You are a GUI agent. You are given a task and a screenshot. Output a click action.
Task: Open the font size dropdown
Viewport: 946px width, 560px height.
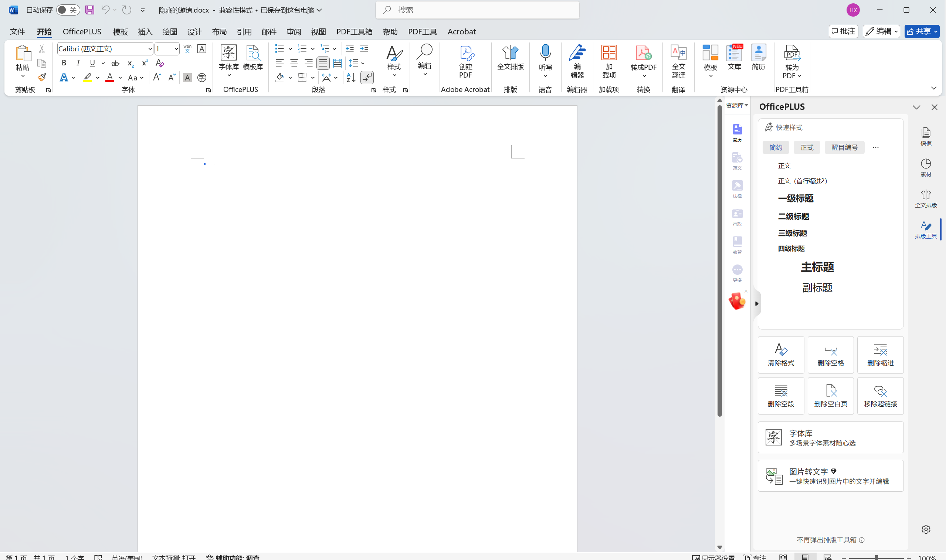tap(176, 49)
